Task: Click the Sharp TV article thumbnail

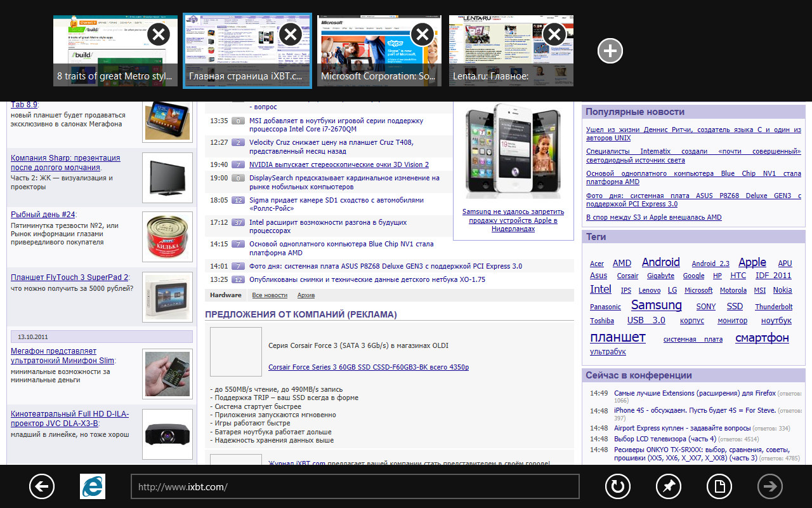Action: point(167,177)
